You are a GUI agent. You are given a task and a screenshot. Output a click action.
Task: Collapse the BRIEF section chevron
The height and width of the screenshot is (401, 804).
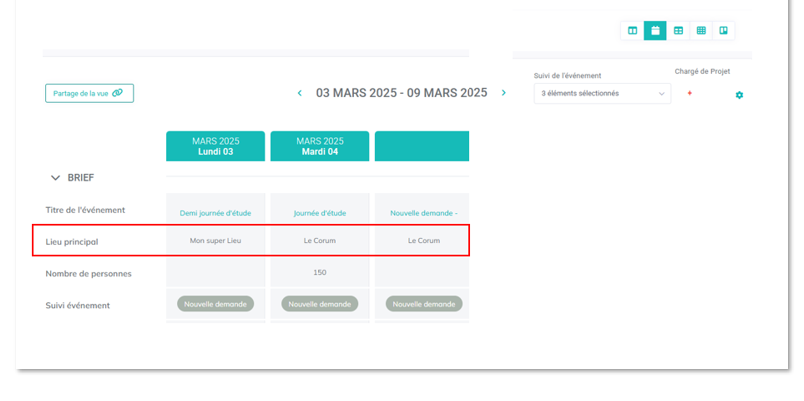tap(55, 178)
